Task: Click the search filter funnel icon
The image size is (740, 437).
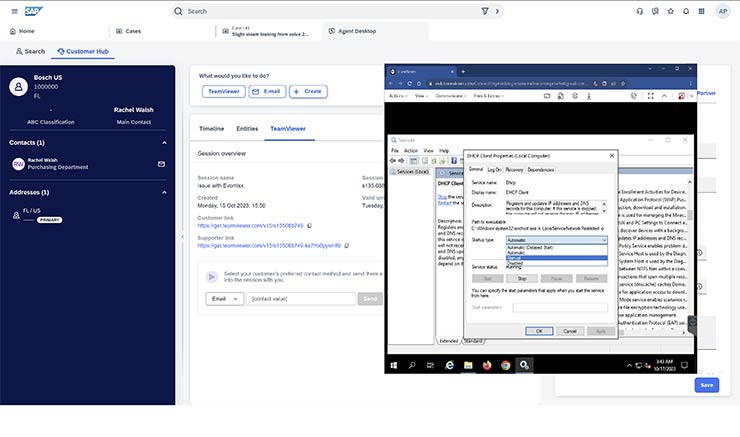Action: 484,11
